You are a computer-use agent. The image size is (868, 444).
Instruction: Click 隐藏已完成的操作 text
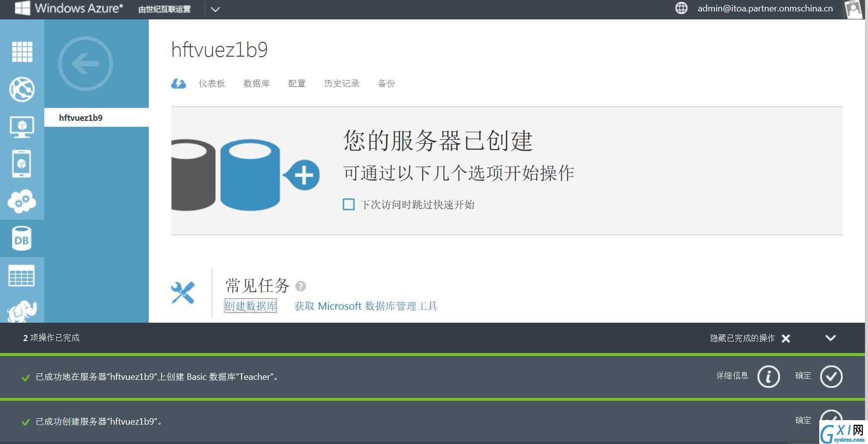click(x=742, y=338)
